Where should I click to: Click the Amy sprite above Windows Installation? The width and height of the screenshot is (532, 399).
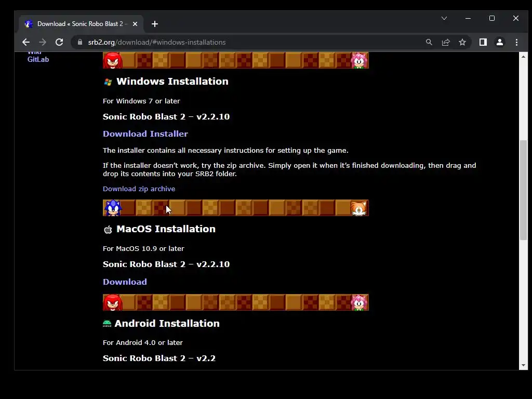tap(360, 60)
